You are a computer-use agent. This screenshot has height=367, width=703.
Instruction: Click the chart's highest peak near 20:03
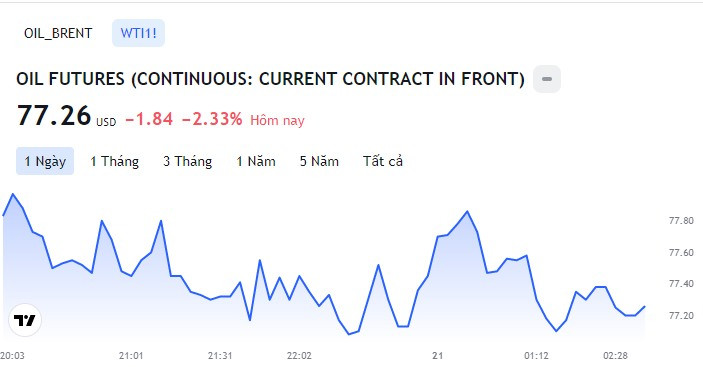[x=13, y=194]
